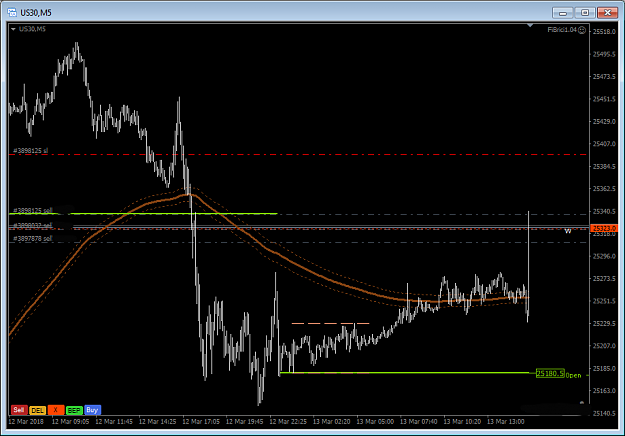625x436 pixels.
Task: Click the 13 Mar 10:20 time label
Action: 462,421
